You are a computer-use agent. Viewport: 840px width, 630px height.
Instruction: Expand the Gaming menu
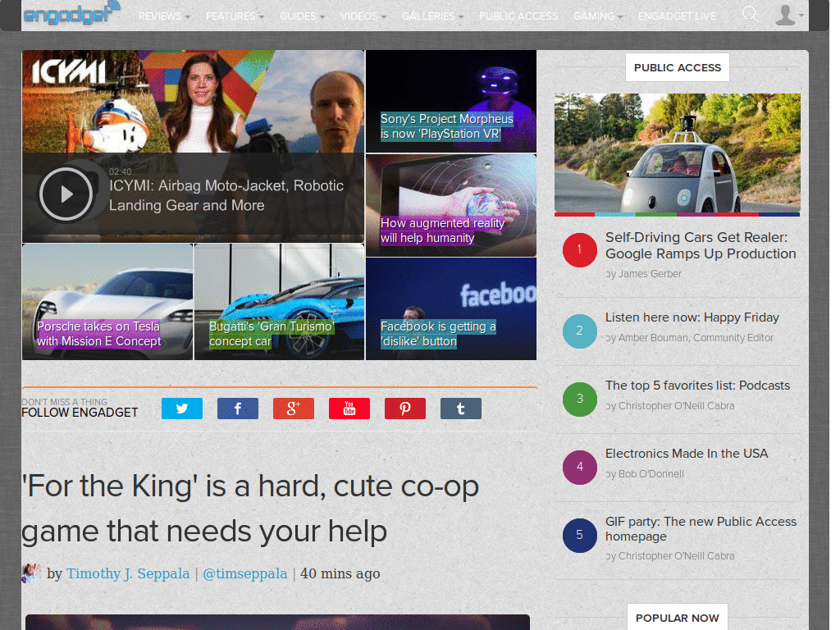pos(598,16)
